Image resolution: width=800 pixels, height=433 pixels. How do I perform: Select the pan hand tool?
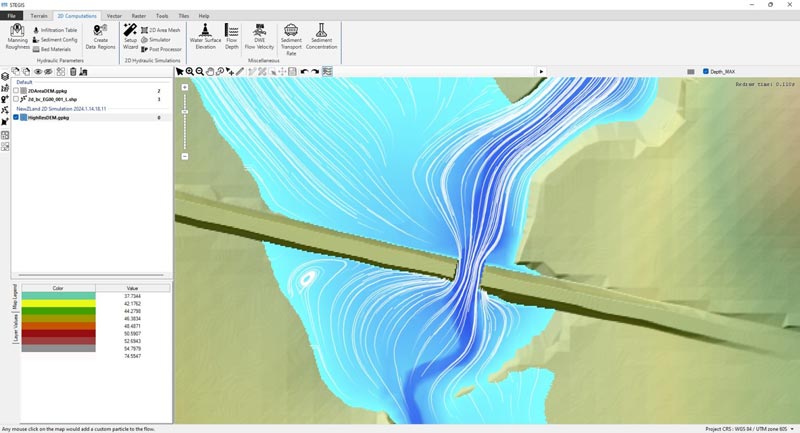pos(210,72)
